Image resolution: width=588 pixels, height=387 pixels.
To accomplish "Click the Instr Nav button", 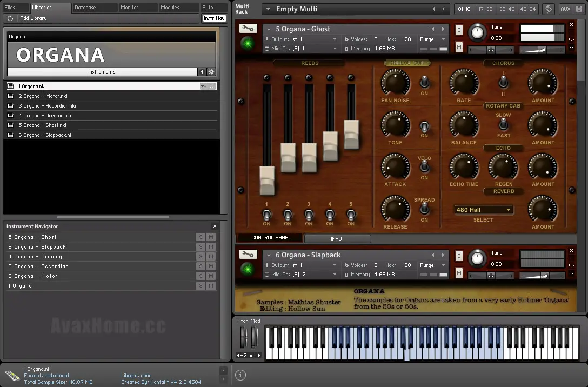I will click(214, 18).
